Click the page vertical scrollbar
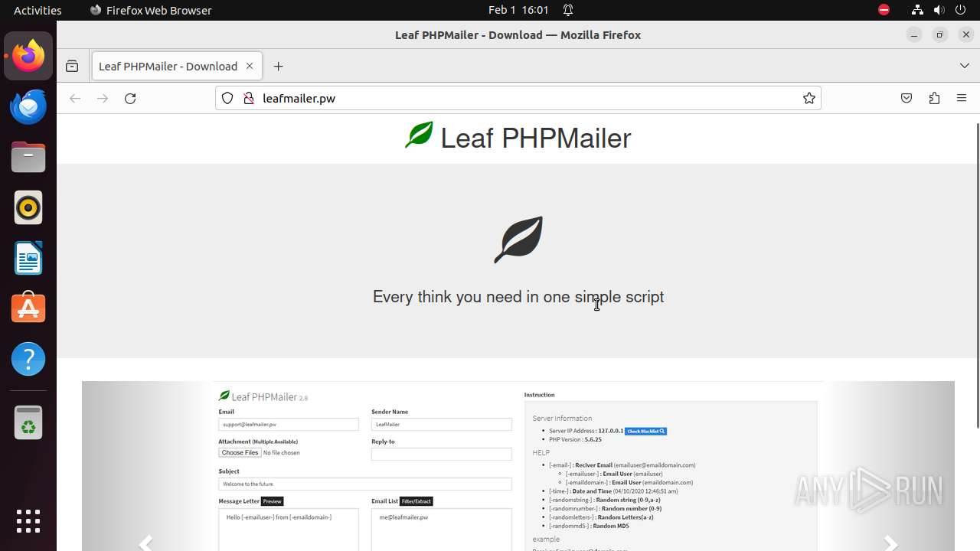980x551 pixels. (978, 275)
